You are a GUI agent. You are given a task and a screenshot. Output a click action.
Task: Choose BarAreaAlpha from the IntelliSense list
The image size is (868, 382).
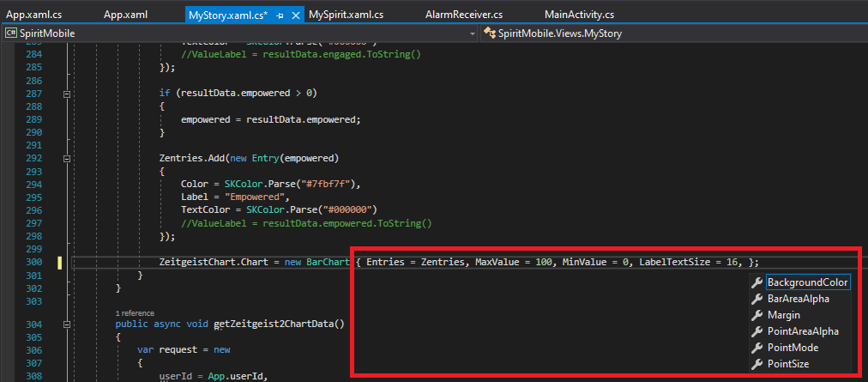tap(799, 299)
